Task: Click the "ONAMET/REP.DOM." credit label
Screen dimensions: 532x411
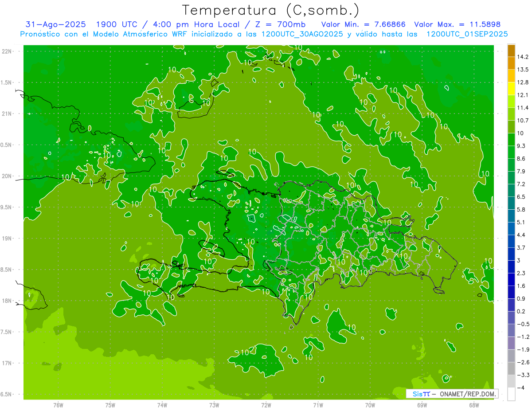Action: pyautogui.click(x=469, y=394)
